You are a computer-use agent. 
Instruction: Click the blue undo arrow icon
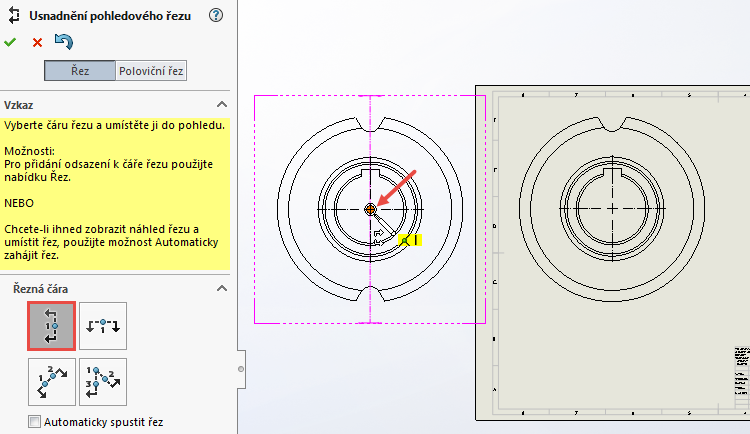pos(64,42)
